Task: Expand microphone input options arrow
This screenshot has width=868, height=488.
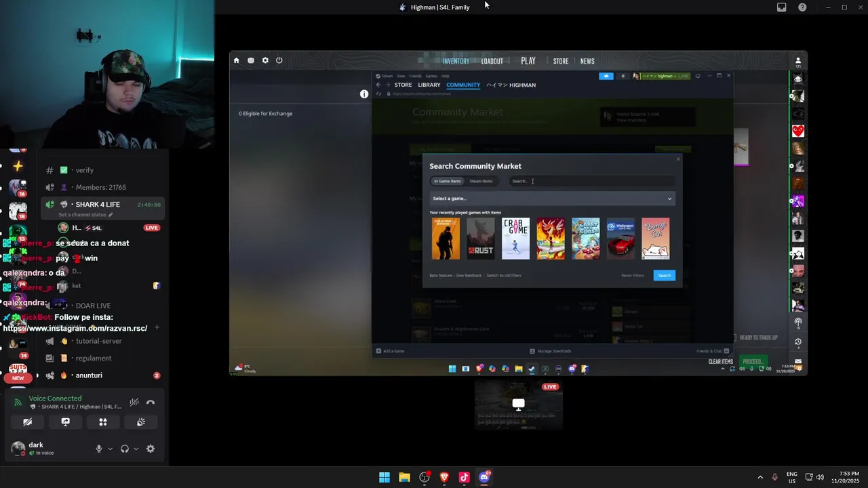Action: [x=110, y=449]
